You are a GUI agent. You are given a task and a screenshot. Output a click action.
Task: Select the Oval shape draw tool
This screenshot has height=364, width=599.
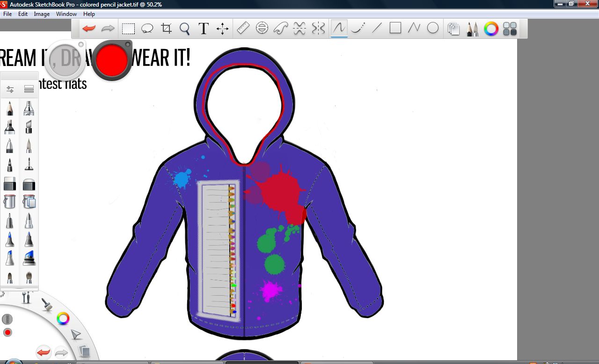pos(433,29)
